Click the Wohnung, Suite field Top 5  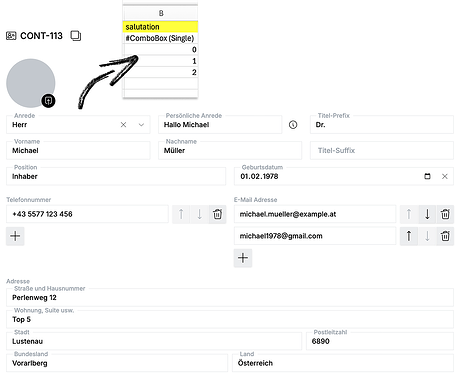pos(230,319)
